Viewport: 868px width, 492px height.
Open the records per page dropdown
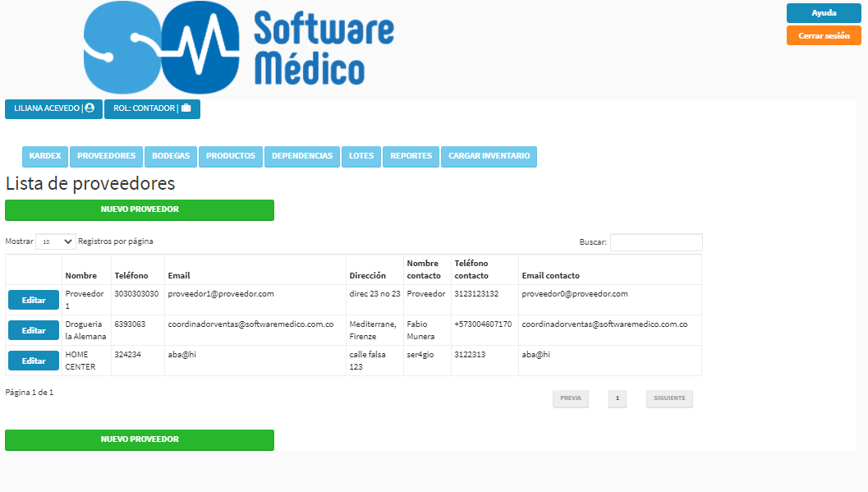[55, 241]
